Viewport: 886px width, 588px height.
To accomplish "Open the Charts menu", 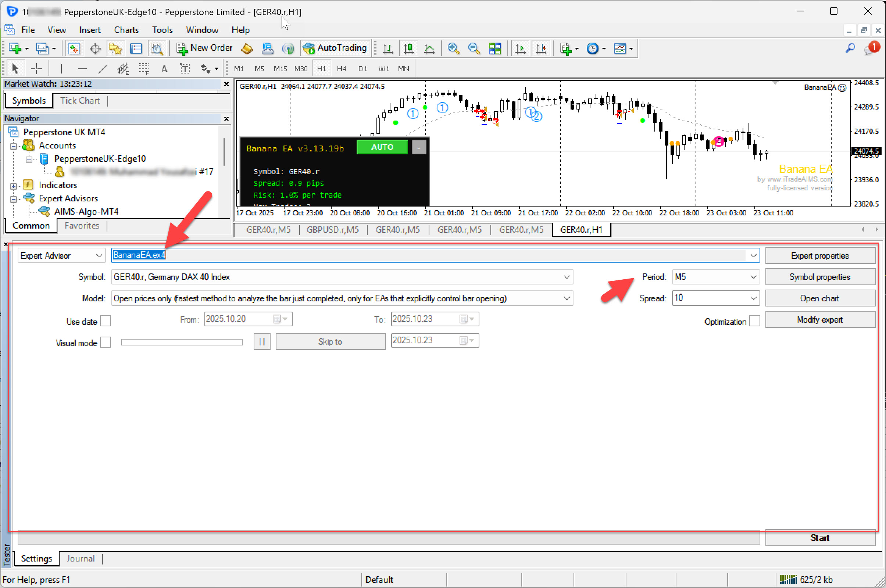I will (x=126, y=30).
